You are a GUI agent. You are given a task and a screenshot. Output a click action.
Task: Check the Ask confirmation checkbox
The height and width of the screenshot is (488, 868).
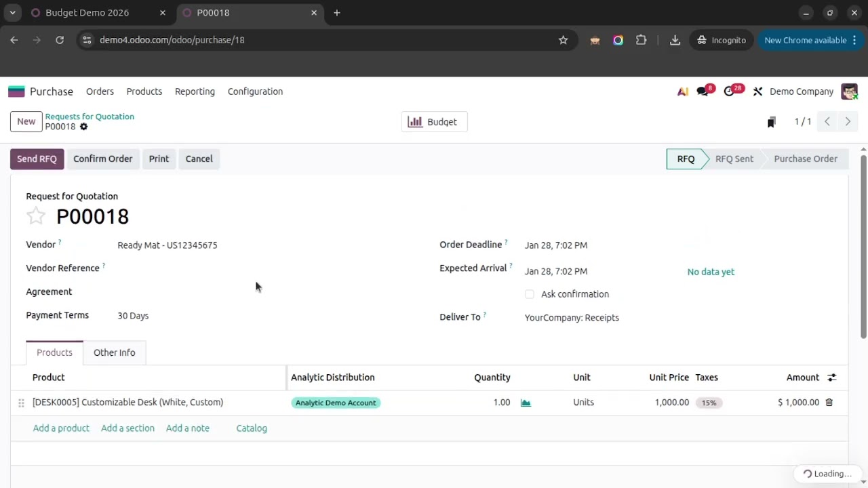point(530,294)
